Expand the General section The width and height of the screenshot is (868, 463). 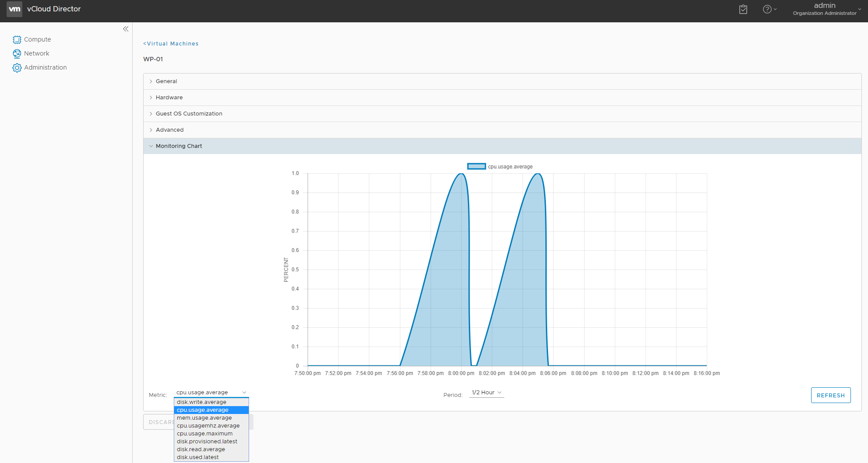pyautogui.click(x=502, y=81)
